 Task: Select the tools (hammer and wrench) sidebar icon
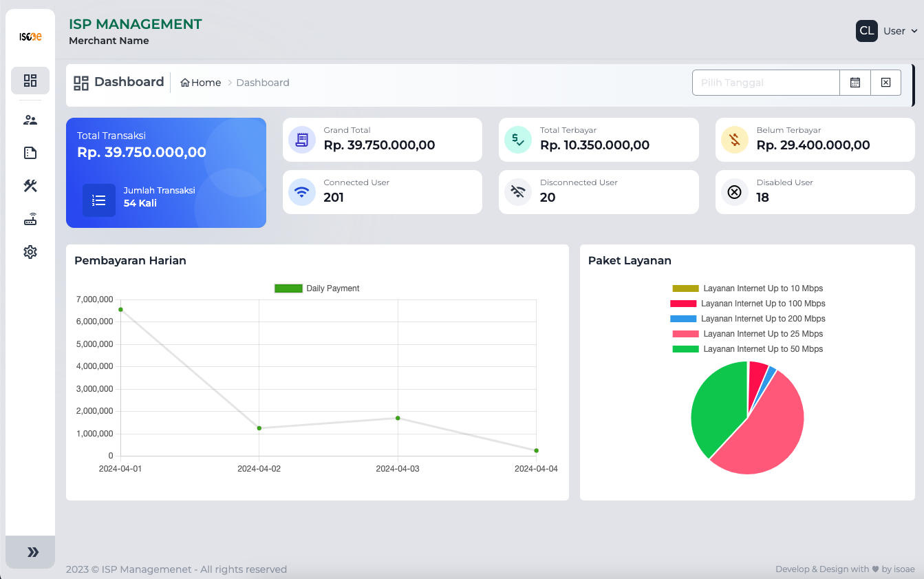[x=30, y=186]
